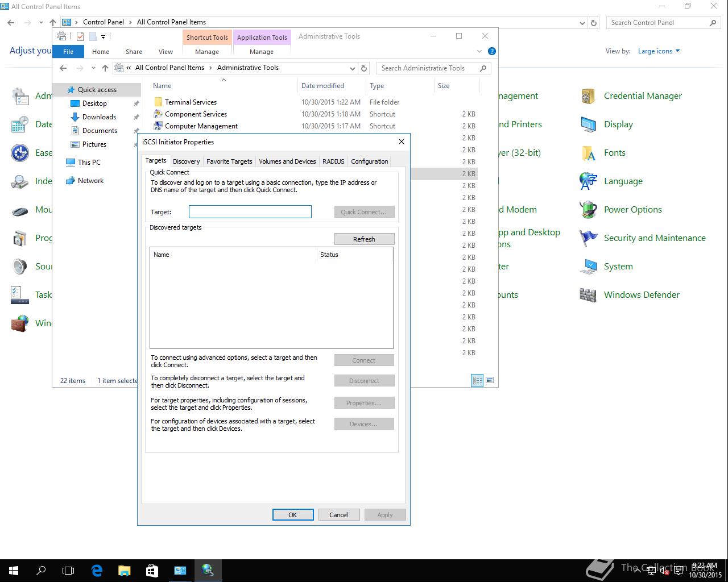
Task: Expand Control Panel address bar history dropdown
Action: click(582, 23)
